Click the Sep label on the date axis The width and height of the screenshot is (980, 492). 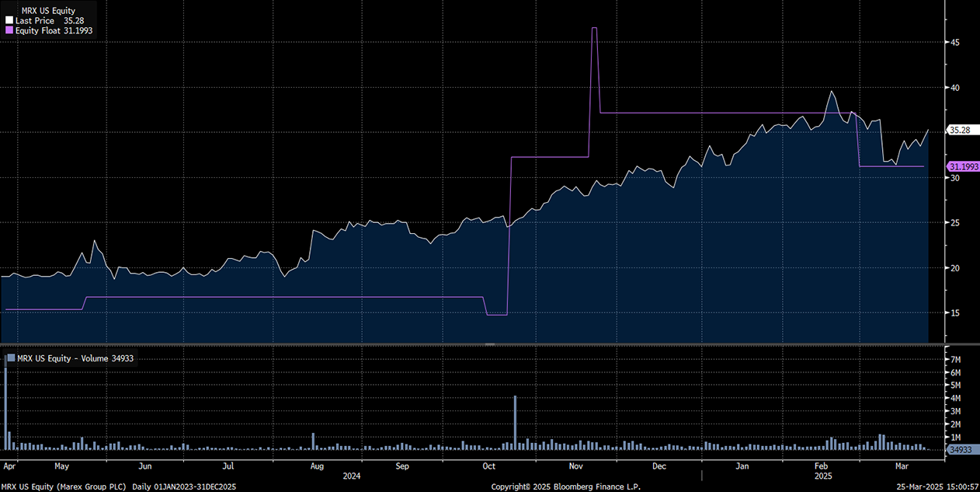click(x=402, y=466)
